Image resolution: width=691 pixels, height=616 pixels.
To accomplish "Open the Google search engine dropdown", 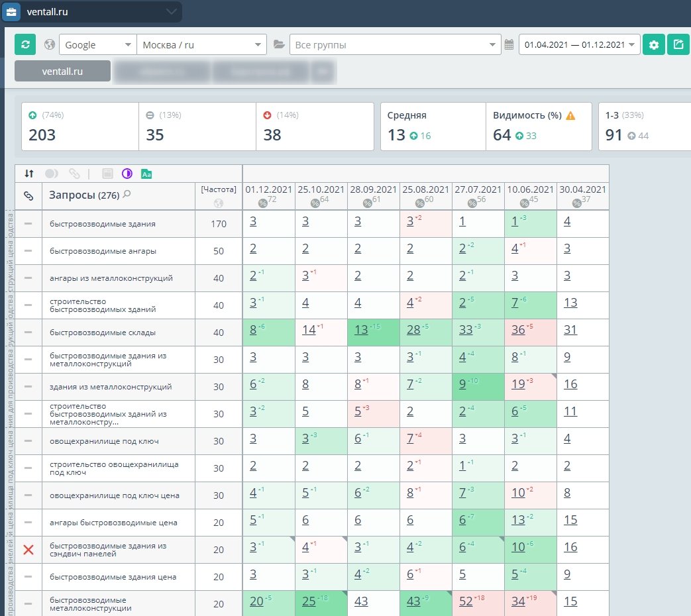I will tap(97, 45).
